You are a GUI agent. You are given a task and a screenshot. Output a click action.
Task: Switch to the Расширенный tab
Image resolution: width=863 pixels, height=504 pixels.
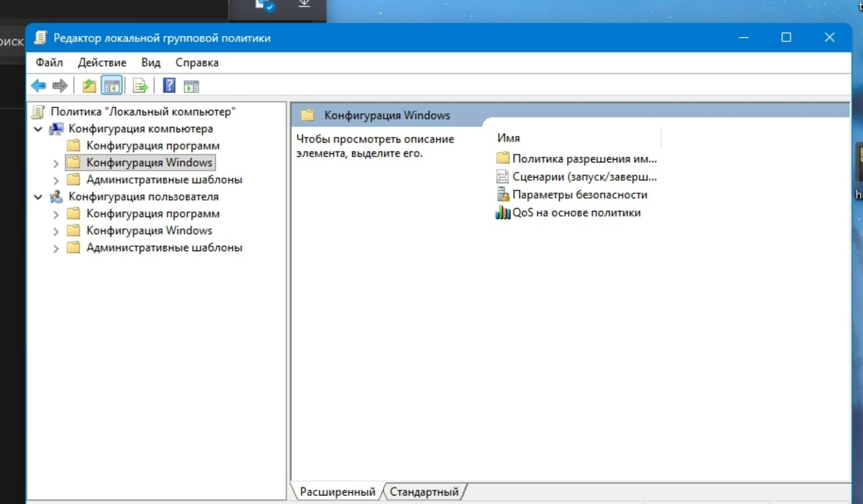click(x=337, y=492)
